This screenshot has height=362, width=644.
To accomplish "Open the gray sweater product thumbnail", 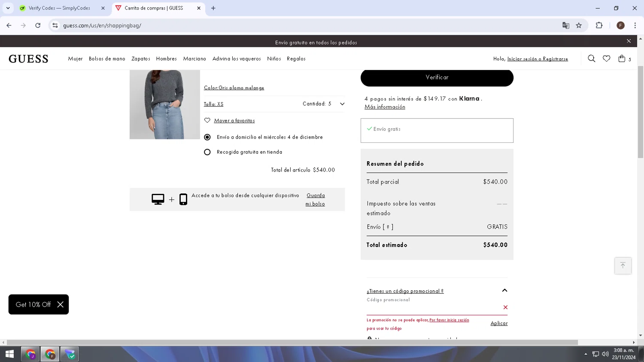I will click(x=165, y=104).
